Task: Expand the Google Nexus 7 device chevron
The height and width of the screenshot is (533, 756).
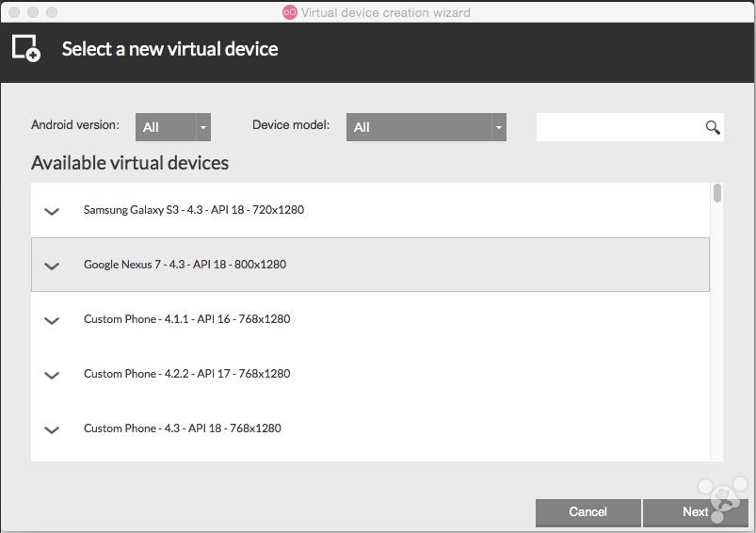Action: pos(52,266)
